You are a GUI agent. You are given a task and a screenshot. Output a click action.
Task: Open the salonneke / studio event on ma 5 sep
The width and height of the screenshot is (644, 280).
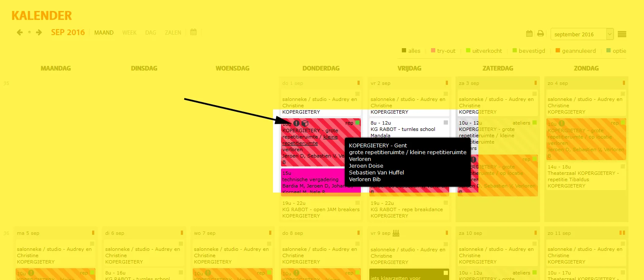55,253
